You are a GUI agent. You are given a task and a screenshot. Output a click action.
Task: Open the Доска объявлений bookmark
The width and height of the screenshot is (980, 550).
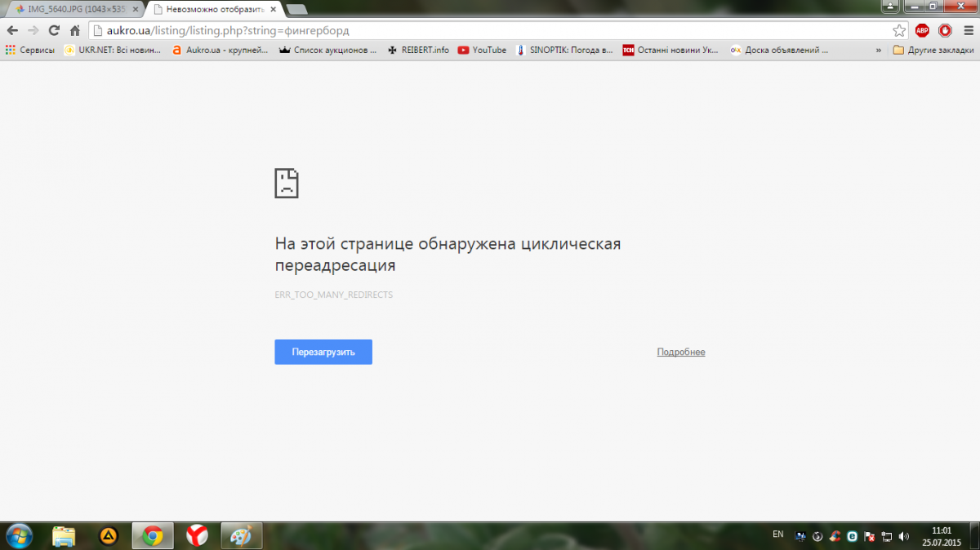pos(779,50)
